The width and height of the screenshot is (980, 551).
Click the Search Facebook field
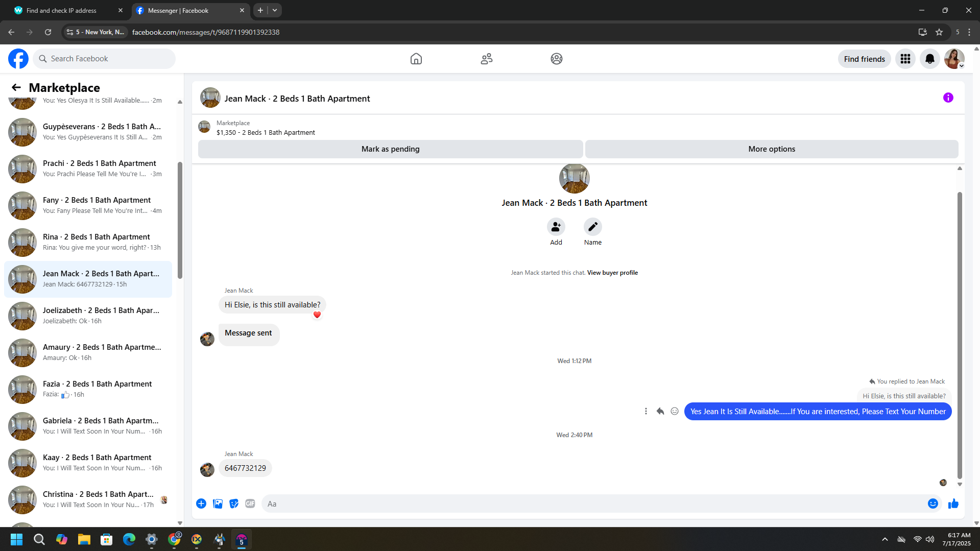[x=104, y=59]
